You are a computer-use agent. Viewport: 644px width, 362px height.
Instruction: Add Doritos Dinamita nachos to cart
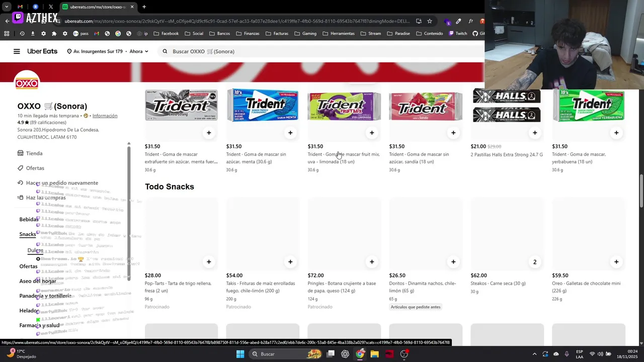coord(453,261)
